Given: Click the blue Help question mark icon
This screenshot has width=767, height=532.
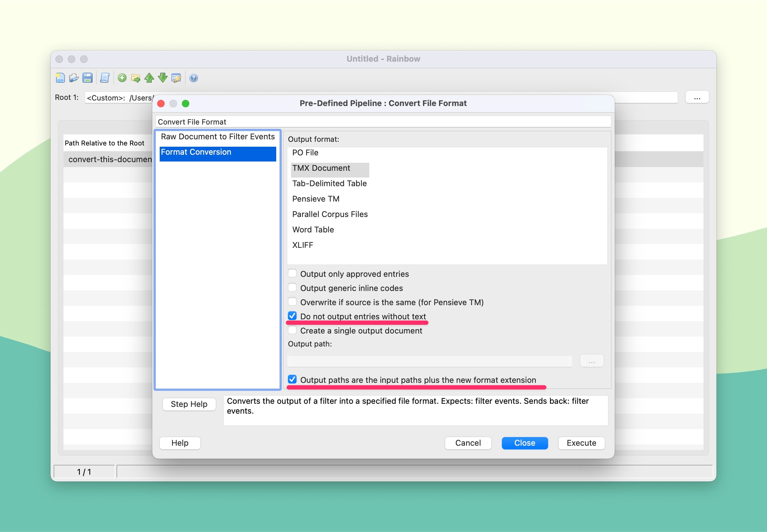Looking at the screenshot, I should (193, 78).
